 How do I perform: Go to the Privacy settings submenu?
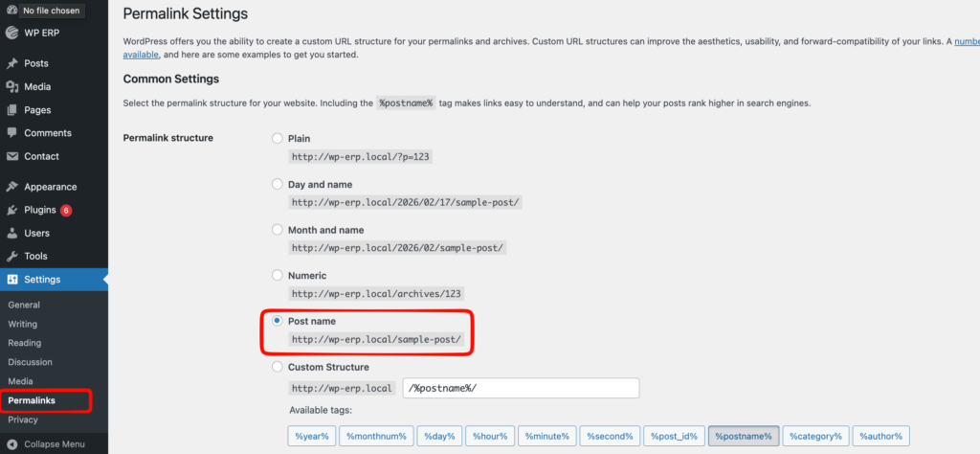click(x=22, y=420)
